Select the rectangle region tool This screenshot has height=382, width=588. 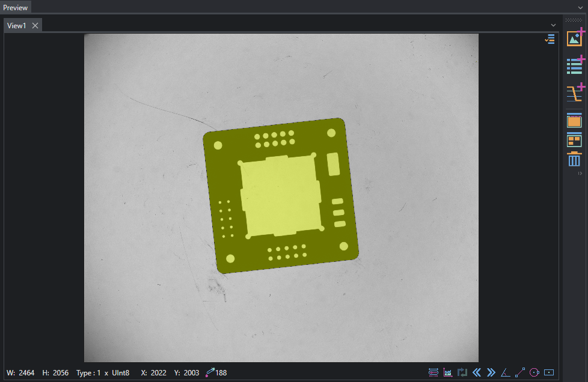click(x=549, y=372)
